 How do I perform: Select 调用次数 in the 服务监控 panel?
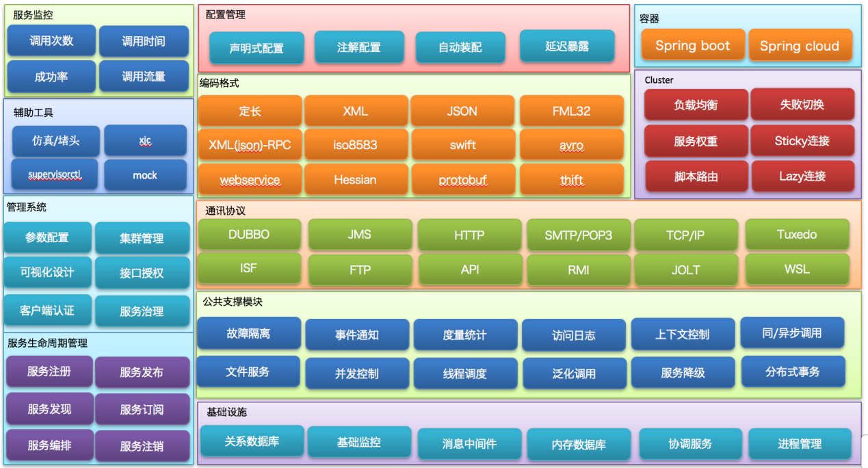coord(51,40)
